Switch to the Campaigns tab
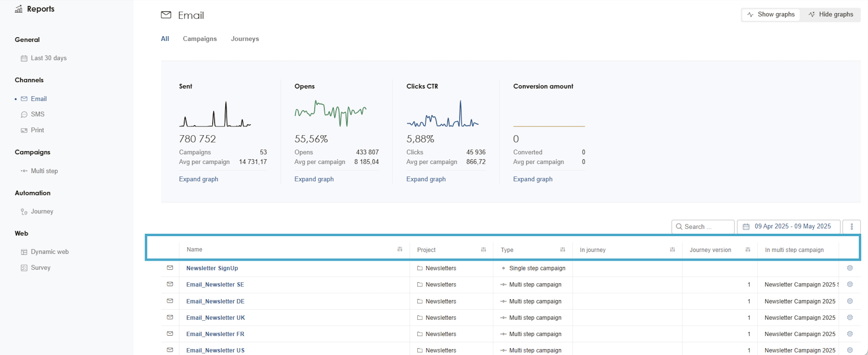Viewport: 868px width, 355px height. (x=200, y=39)
